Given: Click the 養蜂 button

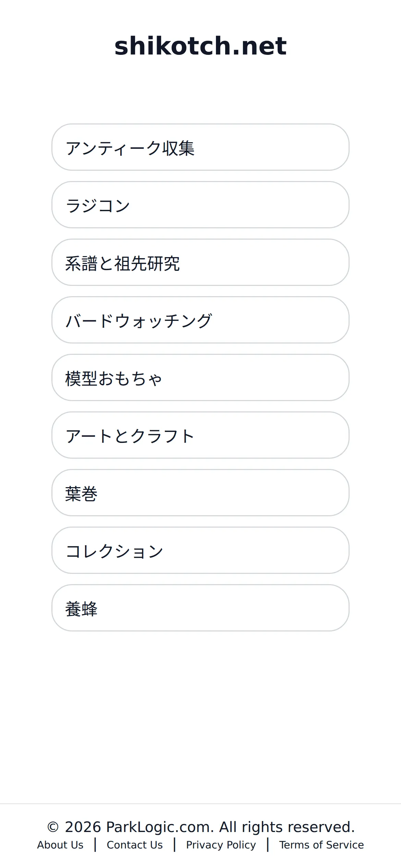Looking at the screenshot, I should pyautogui.click(x=200, y=608).
